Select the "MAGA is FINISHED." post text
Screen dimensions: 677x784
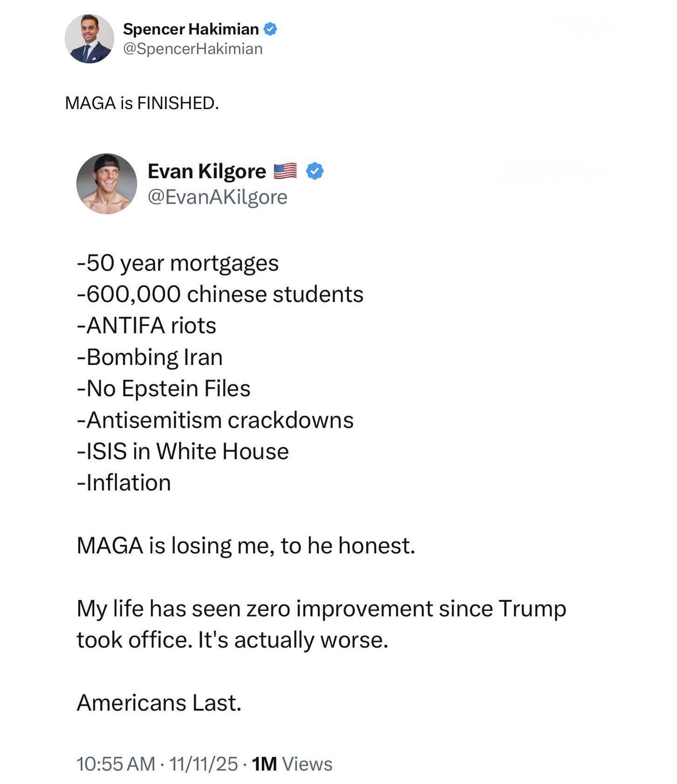coord(142,103)
